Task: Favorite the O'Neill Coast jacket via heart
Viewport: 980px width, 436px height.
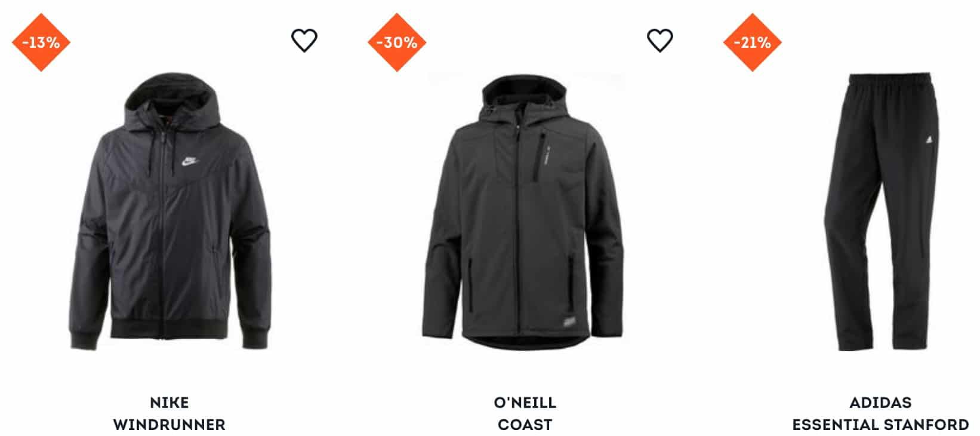Action: 660,41
